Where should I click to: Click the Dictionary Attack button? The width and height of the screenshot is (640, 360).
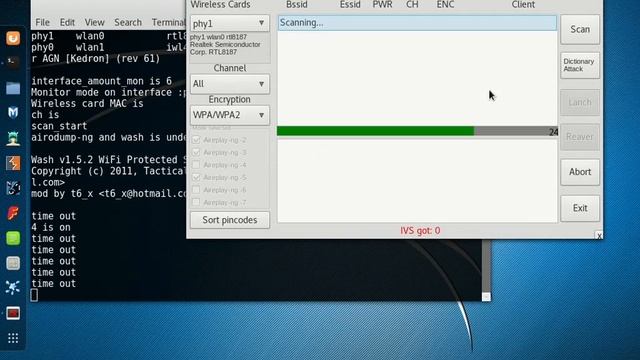(x=580, y=65)
